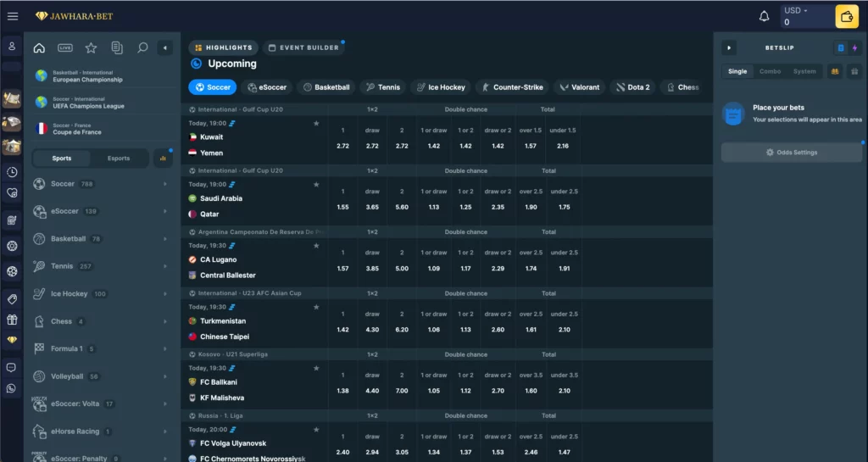Open the hamburger main menu

[x=12, y=16]
